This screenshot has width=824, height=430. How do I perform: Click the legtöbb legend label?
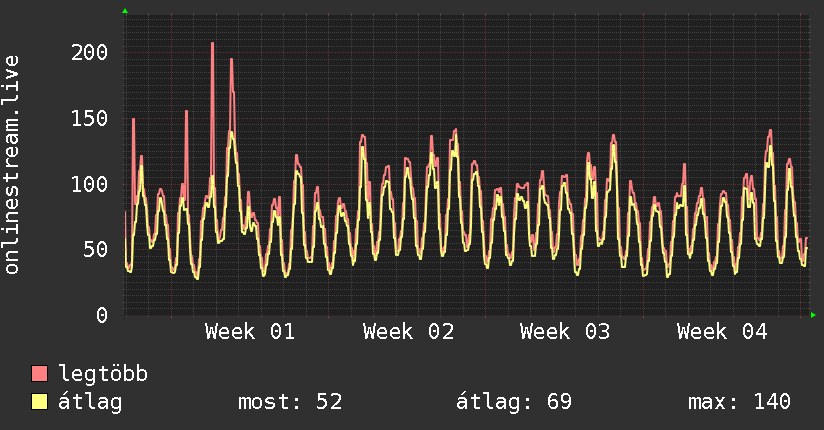(x=103, y=373)
